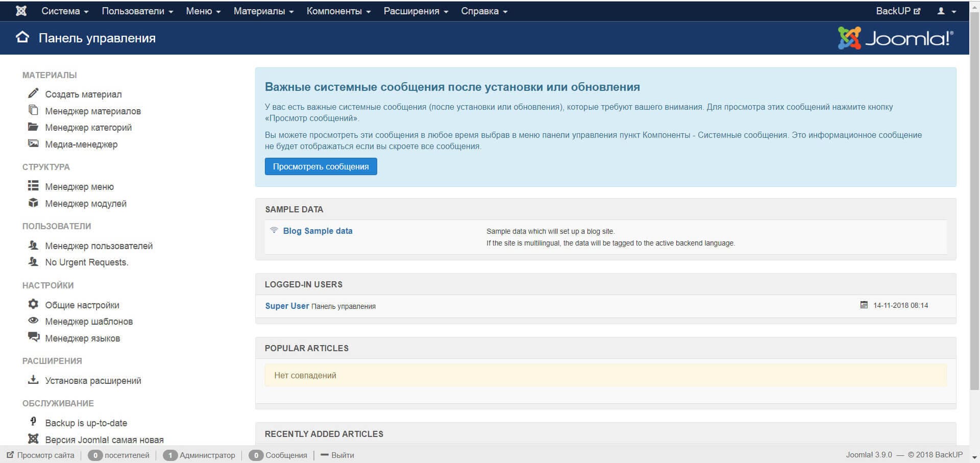Click the cube icon beside Менеджер модулей
The image size is (980, 463).
click(x=33, y=203)
